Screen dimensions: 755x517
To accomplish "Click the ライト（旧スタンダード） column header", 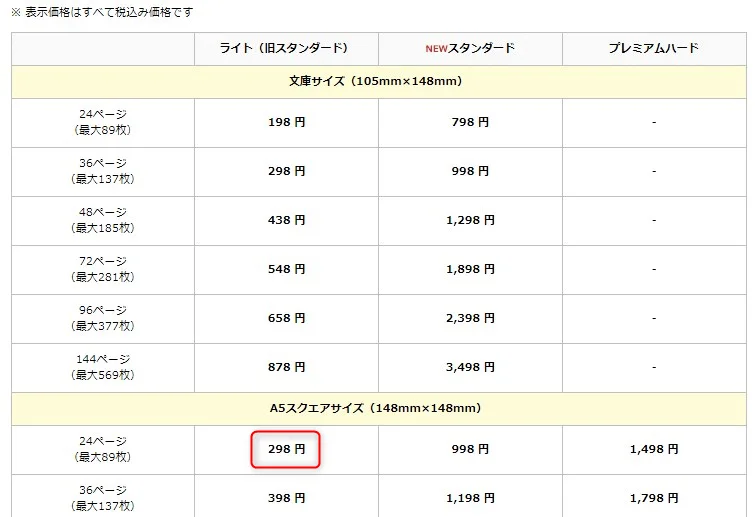I will click(x=286, y=48).
